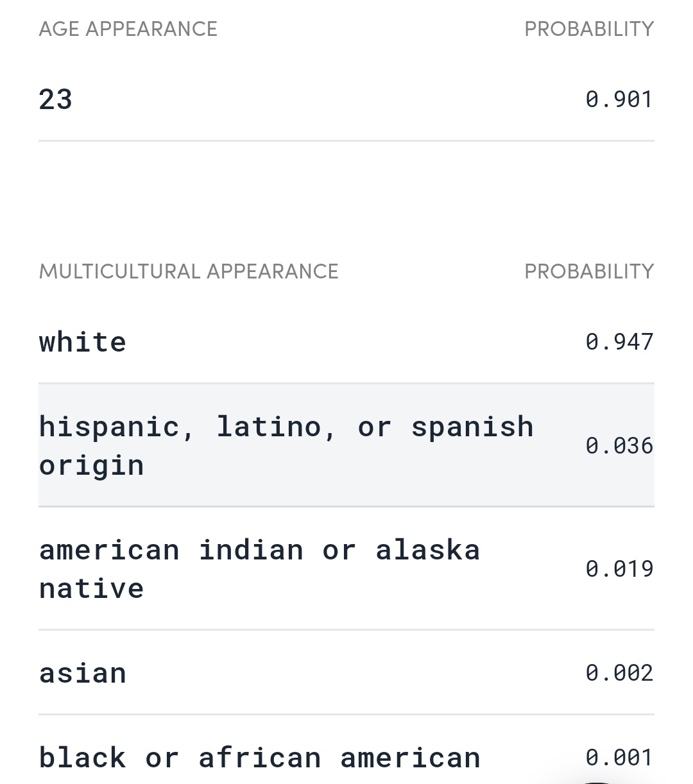This screenshot has width=693, height=784.
Task: Select the asian concept label
Action: [x=83, y=673]
